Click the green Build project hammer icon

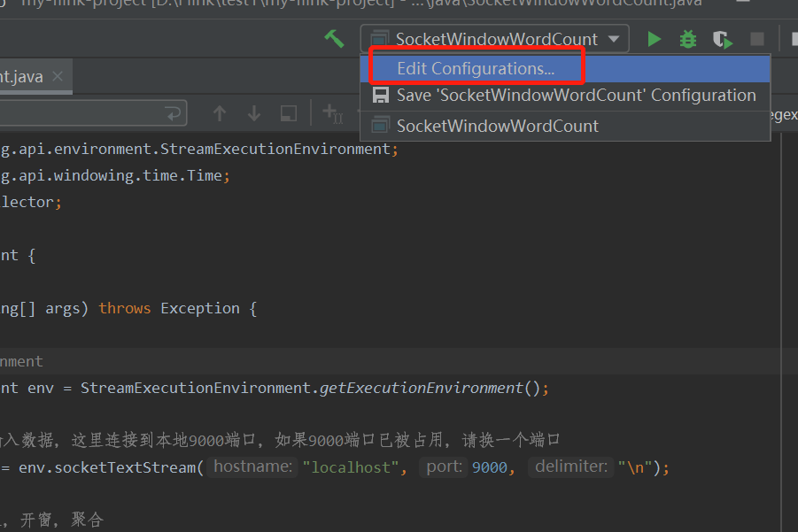tap(335, 39)
